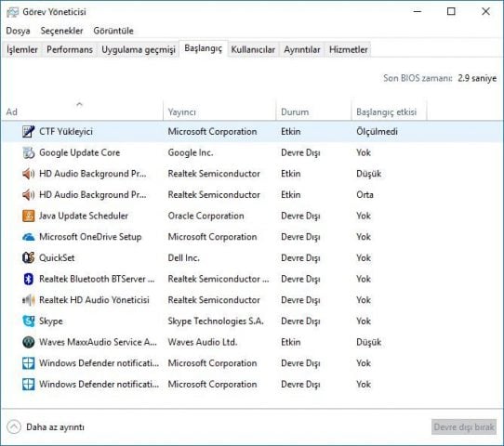Collapse view with Daha az ayrıntı arrow
The width and height of the screenshot is (504, 446).
click(14, 427)
